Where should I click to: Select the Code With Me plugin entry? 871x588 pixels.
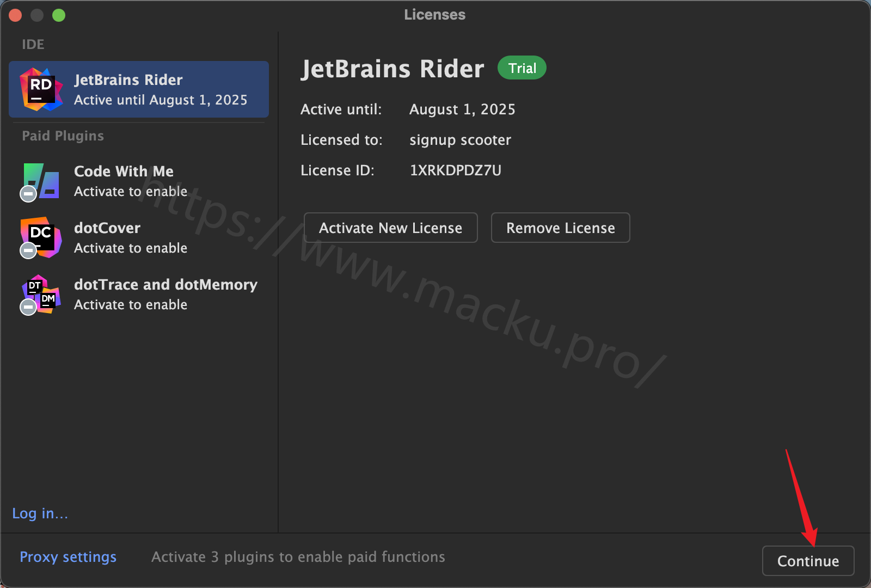(139, 181)
